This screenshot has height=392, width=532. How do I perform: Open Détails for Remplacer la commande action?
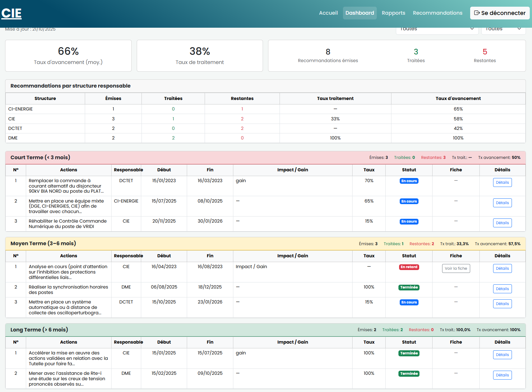(502, 182)
